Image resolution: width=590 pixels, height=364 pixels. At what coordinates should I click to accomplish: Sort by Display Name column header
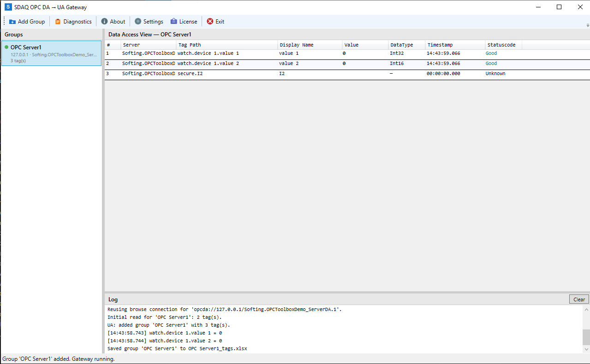click(x=310, y=45)
